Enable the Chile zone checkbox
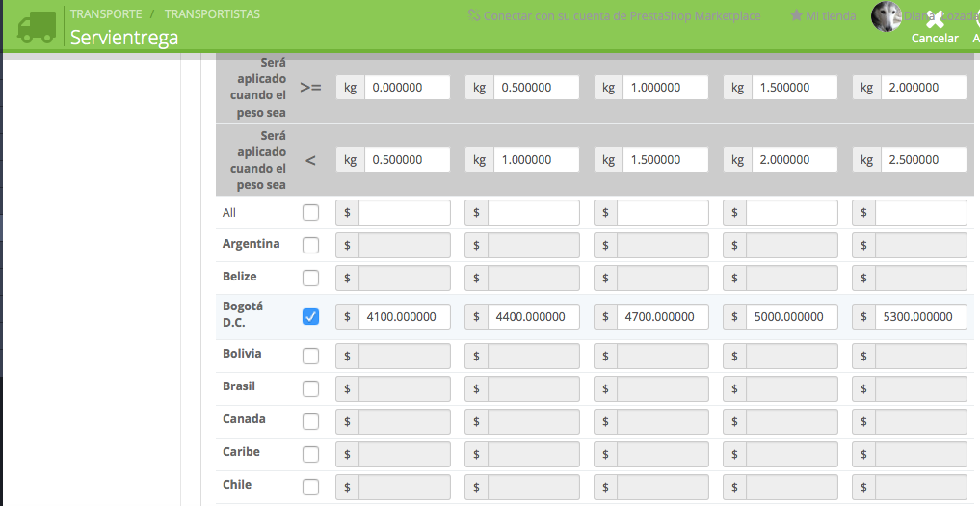The height and width of the screenshot is (506, 980). [x=310, y=487]
